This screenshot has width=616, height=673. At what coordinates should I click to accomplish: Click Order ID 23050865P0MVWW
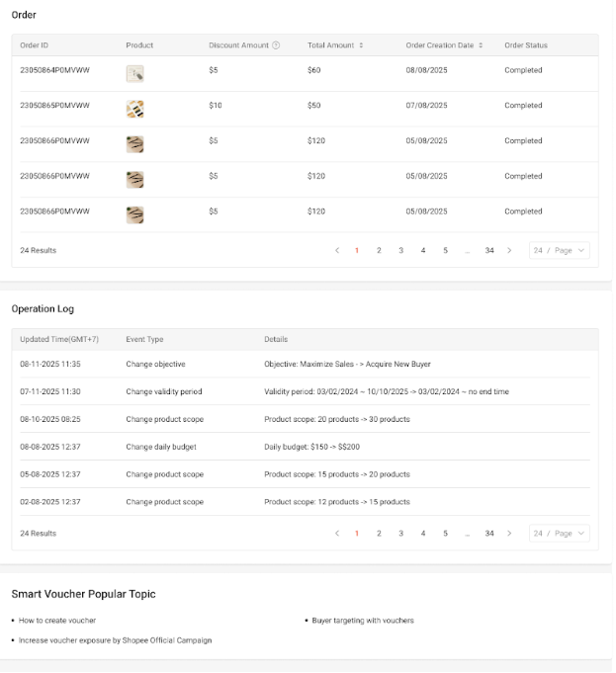(x=55, y=105)
